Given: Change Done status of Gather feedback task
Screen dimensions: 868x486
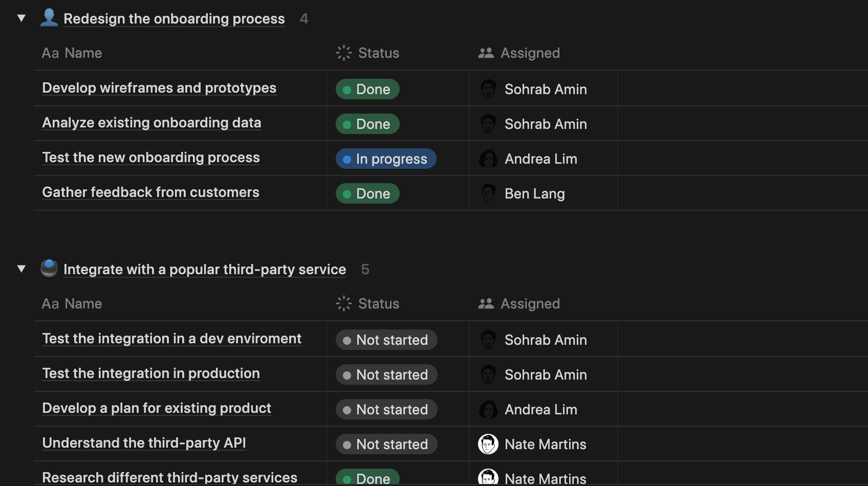Looking at the screenshot, I should click(367, 193).
